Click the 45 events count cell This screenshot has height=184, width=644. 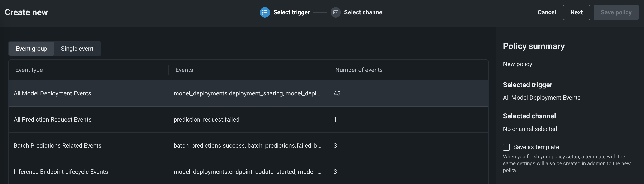pyautogui.click(x=337, y=93)
